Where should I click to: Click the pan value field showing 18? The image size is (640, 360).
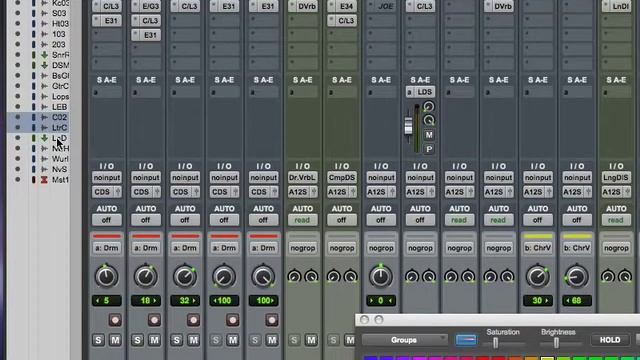146,301
